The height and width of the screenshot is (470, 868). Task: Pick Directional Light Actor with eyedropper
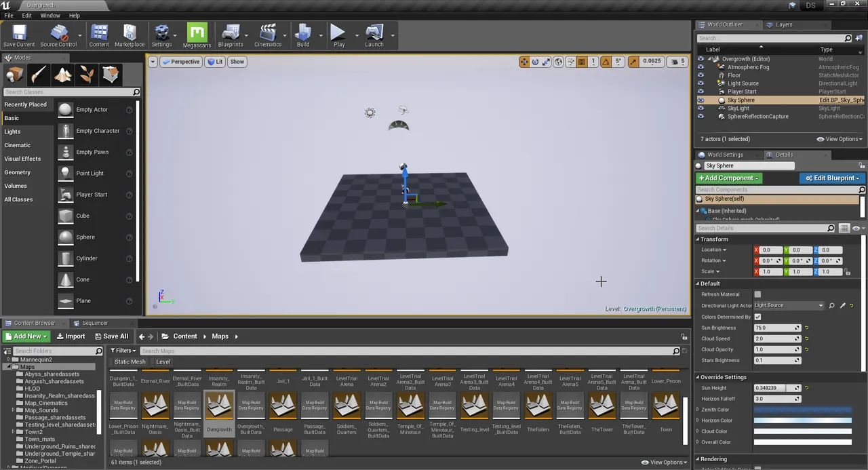tap(843, 306)
